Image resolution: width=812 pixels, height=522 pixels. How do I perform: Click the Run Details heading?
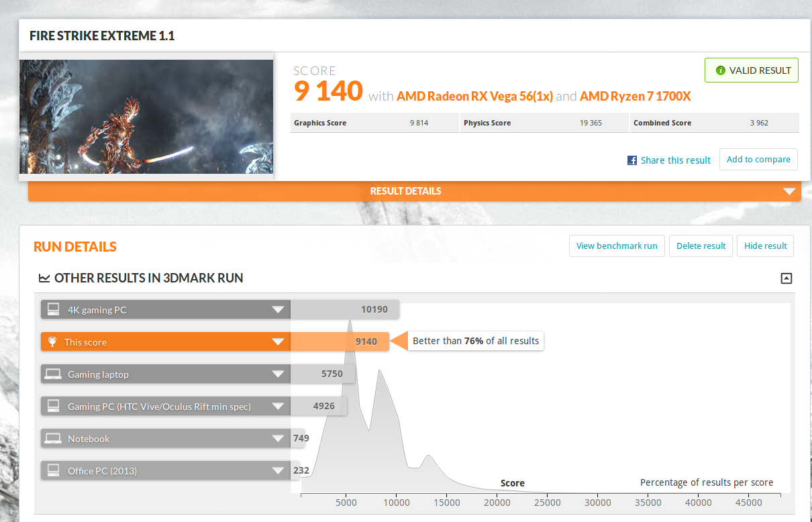[75, 246]
